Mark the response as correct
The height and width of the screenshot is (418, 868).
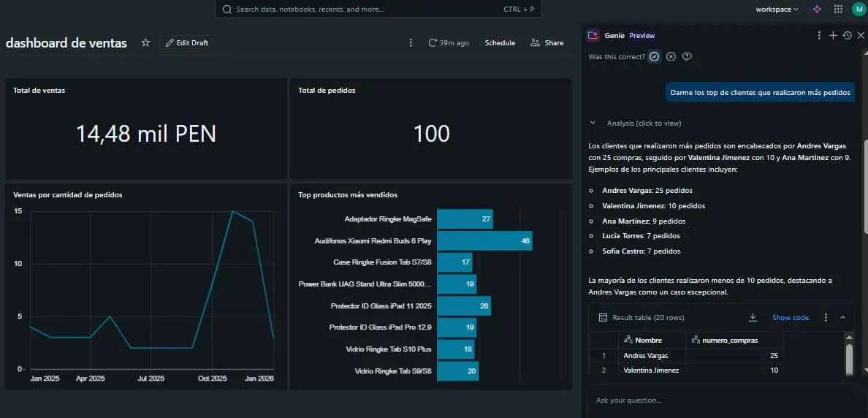[655, 56]
